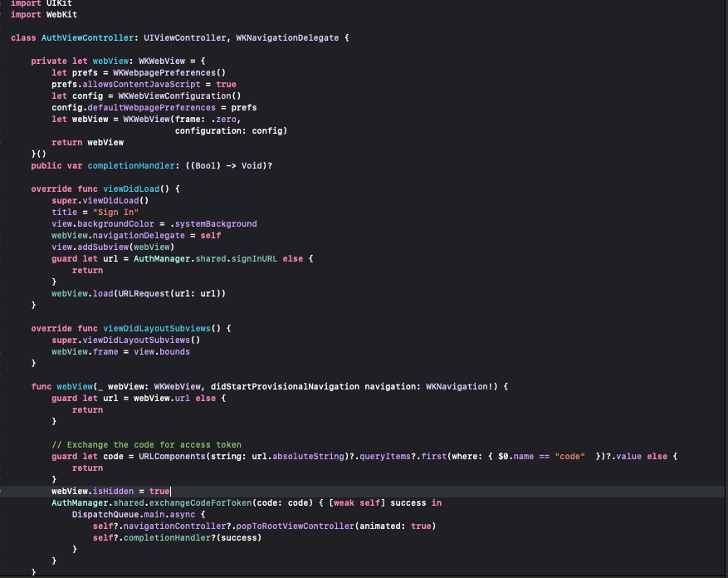The width and height of the screenshot is (728, 578).
Task: Click the 'import WebKit' line
Action: click(44, 14)
